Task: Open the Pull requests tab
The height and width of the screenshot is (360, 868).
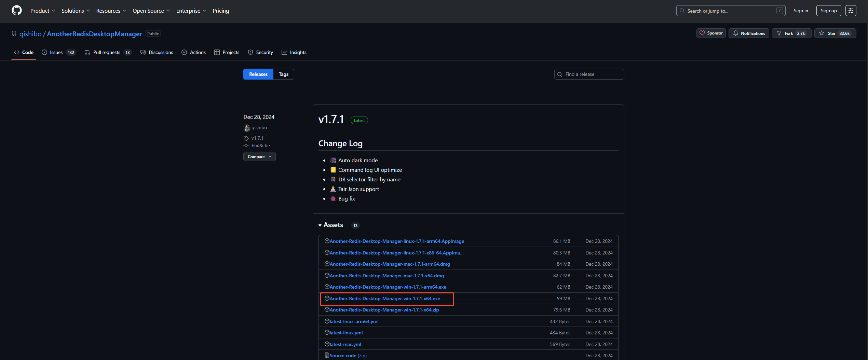Action: 107,52
